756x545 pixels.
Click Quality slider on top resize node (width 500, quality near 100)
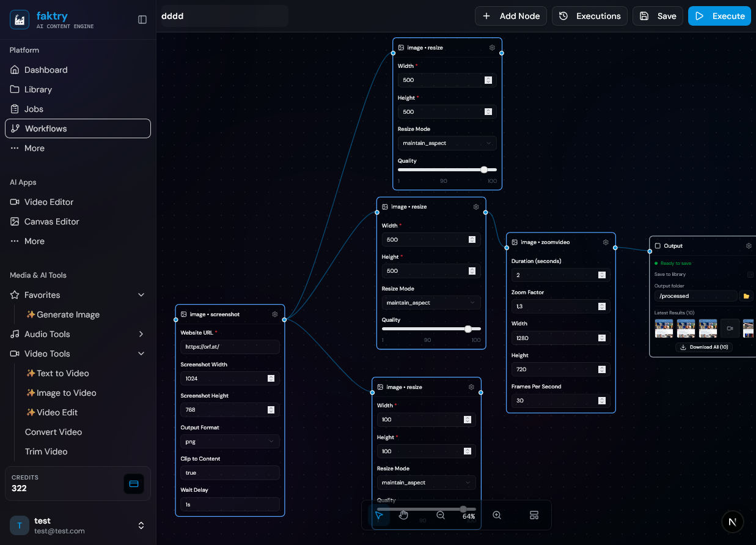click(x=447, y=169)
